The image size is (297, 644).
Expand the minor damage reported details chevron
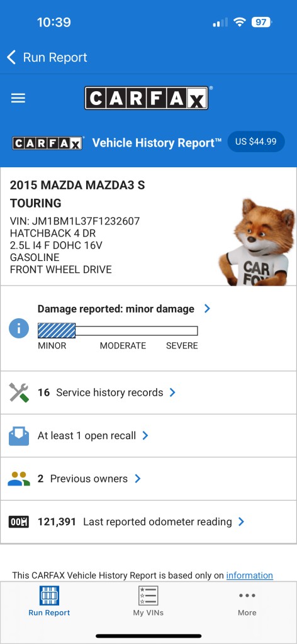[207, 309]
